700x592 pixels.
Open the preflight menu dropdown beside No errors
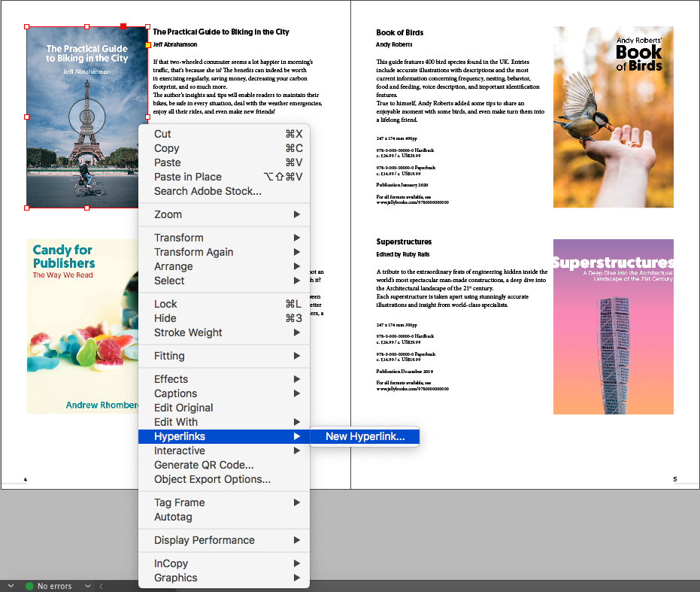[x=88, y=586]
